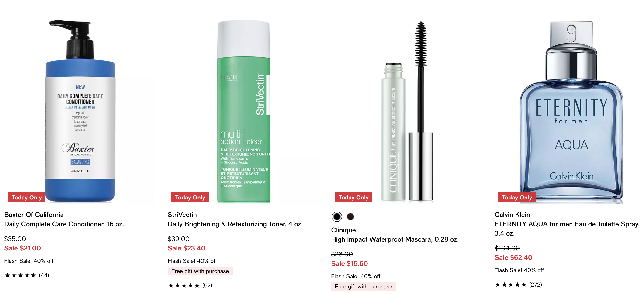
Task: Open the StriVectin toner product image
Action: pos(244,111)
